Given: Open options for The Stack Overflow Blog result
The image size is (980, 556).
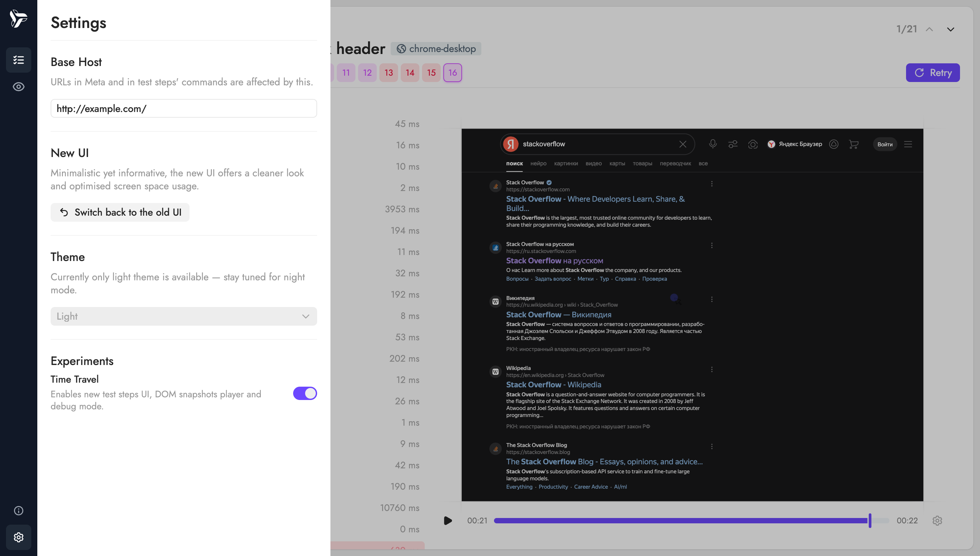Looking at the screenshot, I should 712,446.
